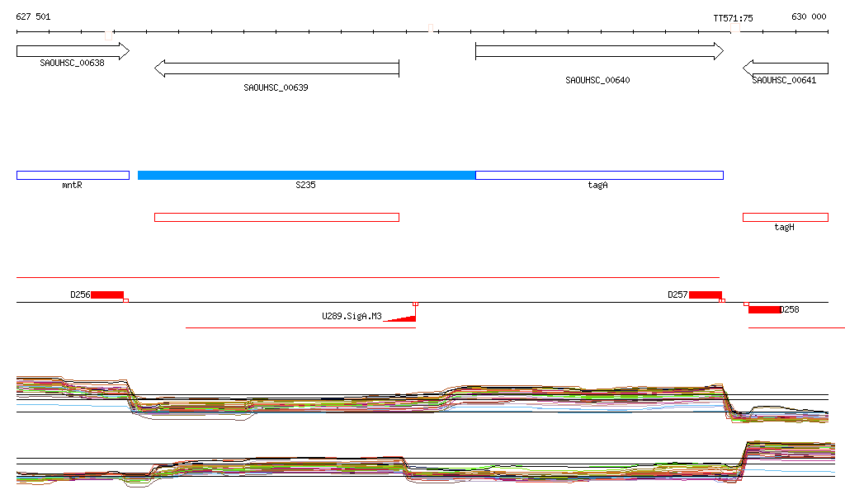This screenshot has height=504, width=845.
Task: Click the D258 label
Action: pos(790,309)
